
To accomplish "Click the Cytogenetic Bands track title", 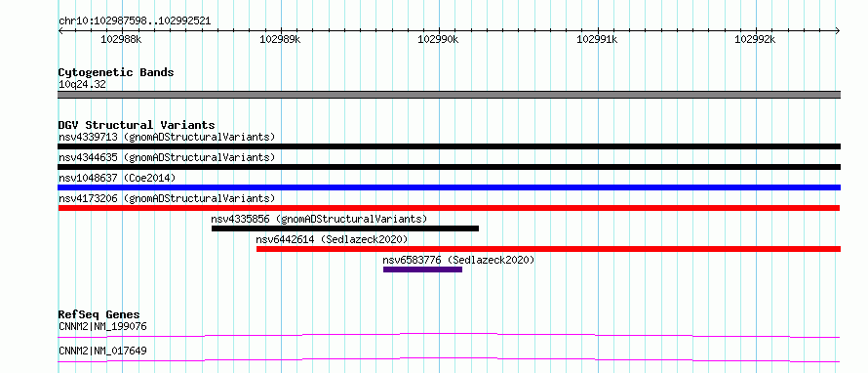I will point(116,72).
